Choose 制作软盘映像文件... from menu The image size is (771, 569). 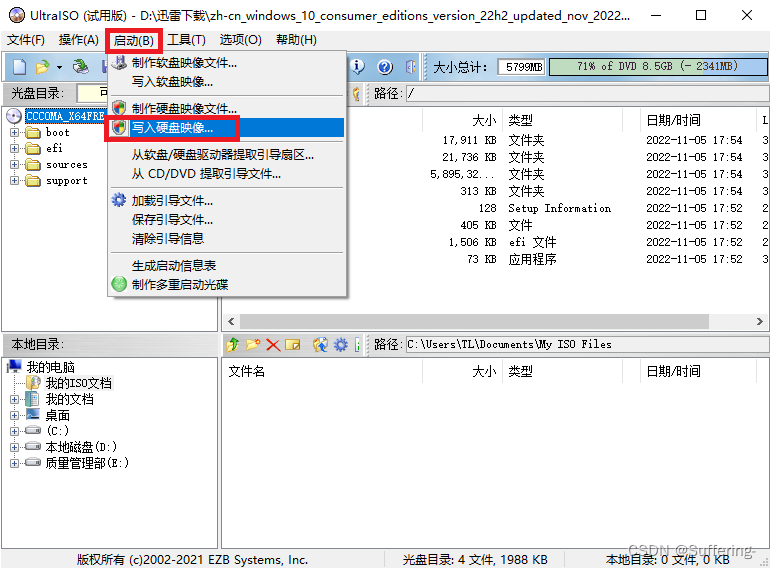click(x=227, y=62)
